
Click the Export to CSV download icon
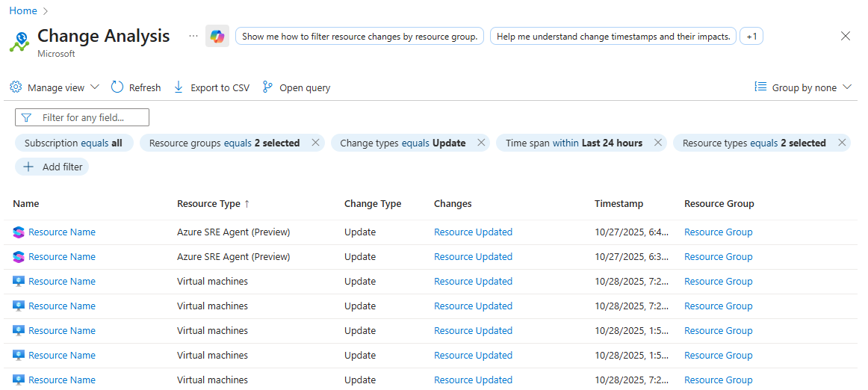tap(179, 87)
